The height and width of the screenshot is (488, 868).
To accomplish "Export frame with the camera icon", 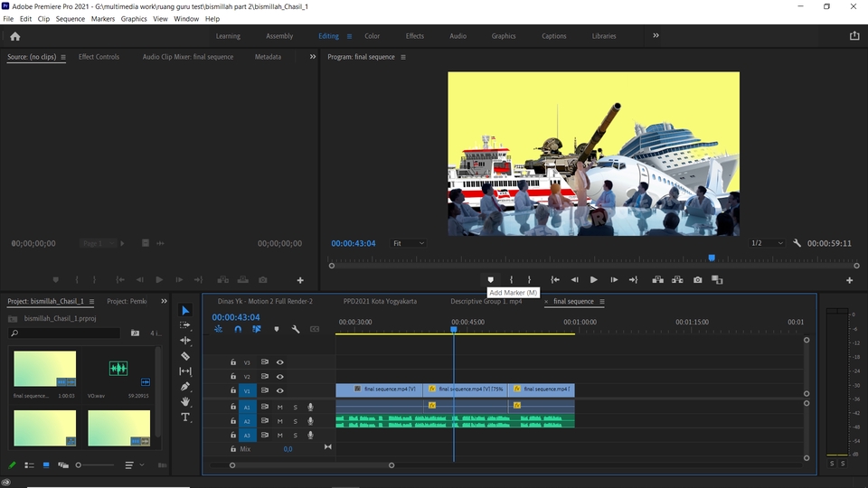I will (697, 280).
